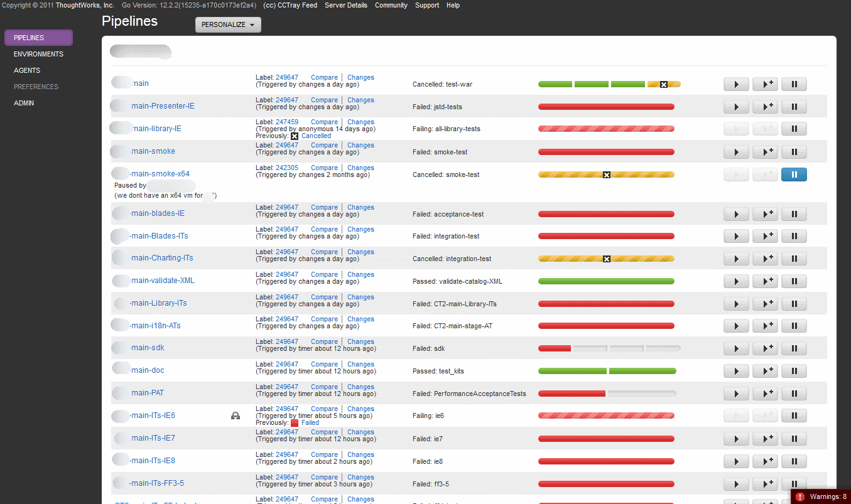Click the cancelled X marker on main's stage bar

point(664,83)
